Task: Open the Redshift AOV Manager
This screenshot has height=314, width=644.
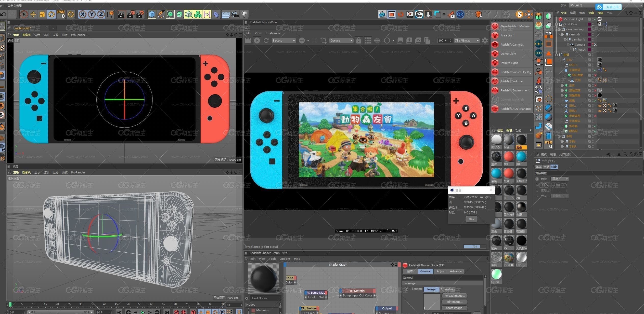Action: click(x=512, y=109)
